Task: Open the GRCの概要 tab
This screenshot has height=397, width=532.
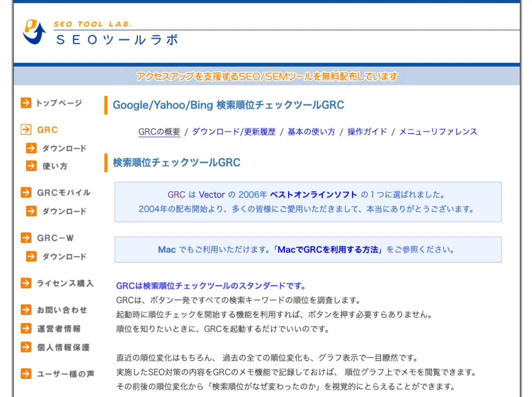Action: pyautogui.click(x=159, y=132)
